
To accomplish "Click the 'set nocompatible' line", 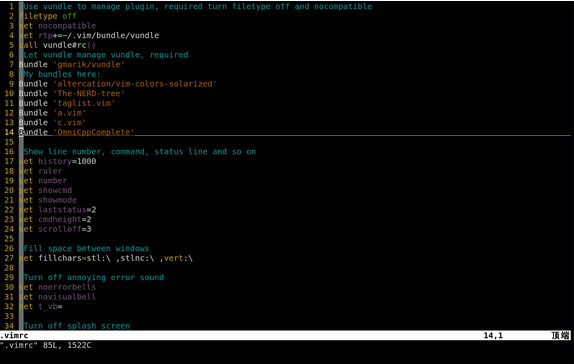I will pyautogui.click(x=57, y=26).
